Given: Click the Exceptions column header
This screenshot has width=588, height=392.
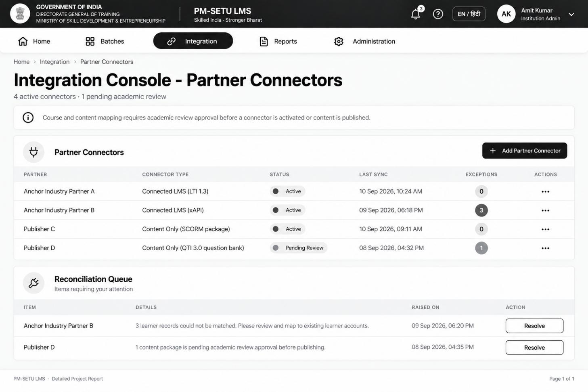Looking at the screenshot, I should [x=481, y=174].
